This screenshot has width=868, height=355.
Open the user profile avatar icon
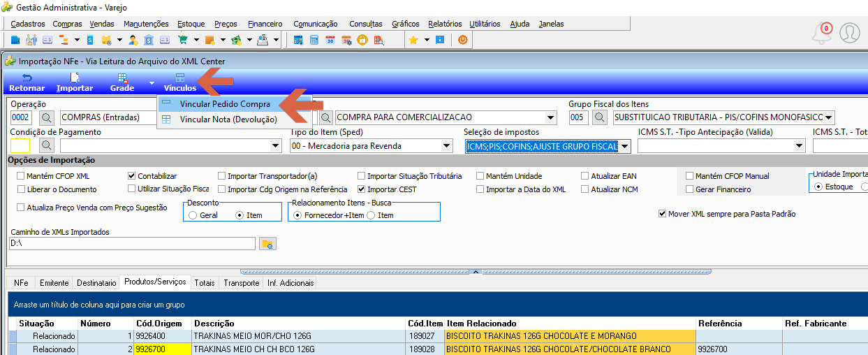tap(850, 33)
